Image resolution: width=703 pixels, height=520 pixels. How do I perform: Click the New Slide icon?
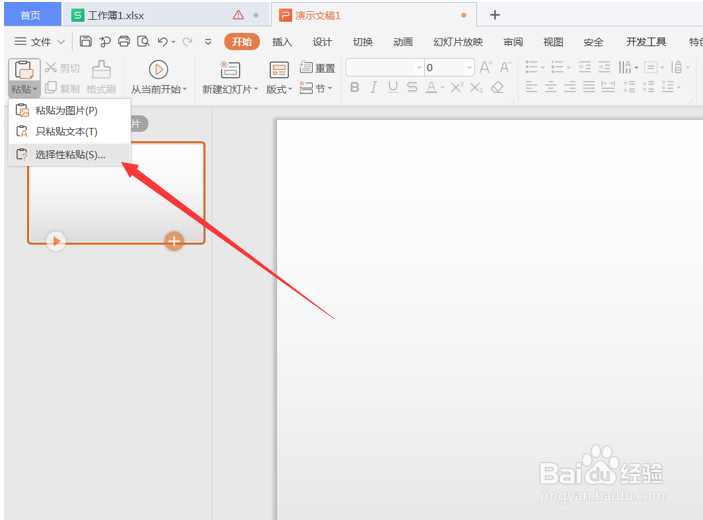[x=230, y=69]
